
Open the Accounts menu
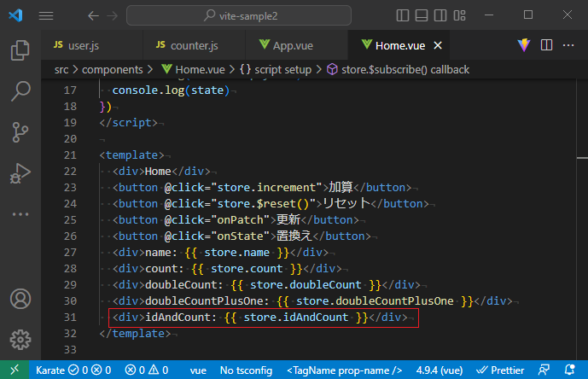point(20,299)
